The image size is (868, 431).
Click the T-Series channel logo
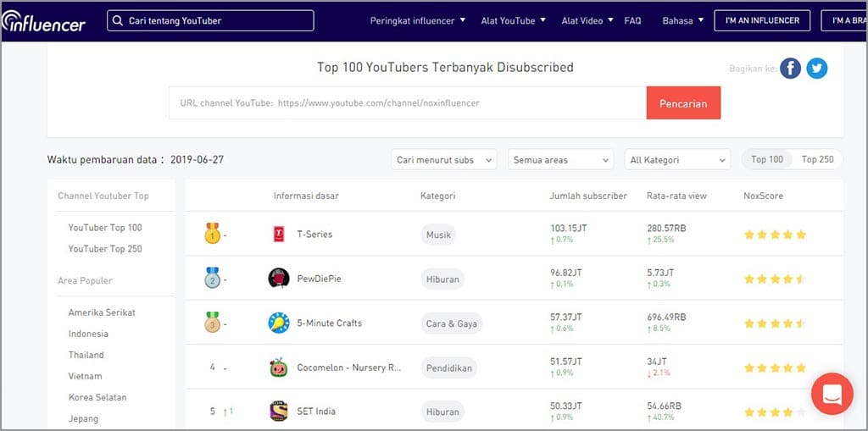(279, 235)
